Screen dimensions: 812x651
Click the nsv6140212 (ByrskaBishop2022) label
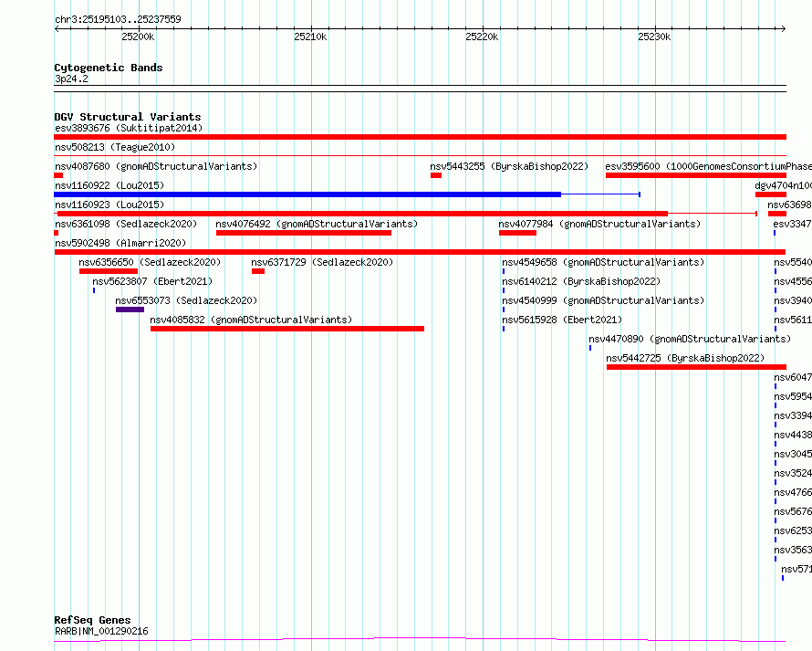pyautogui.click(x=581, y=281)
